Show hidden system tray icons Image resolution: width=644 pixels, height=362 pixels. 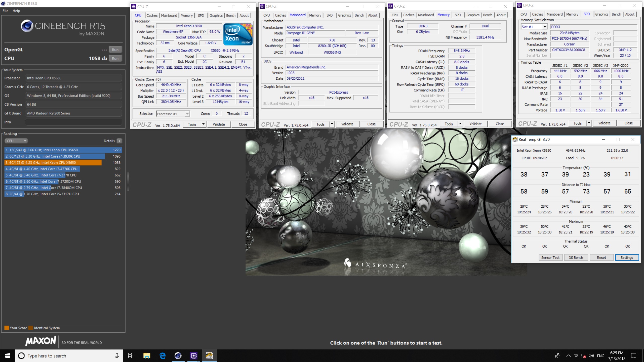click(x=568, y=356)
